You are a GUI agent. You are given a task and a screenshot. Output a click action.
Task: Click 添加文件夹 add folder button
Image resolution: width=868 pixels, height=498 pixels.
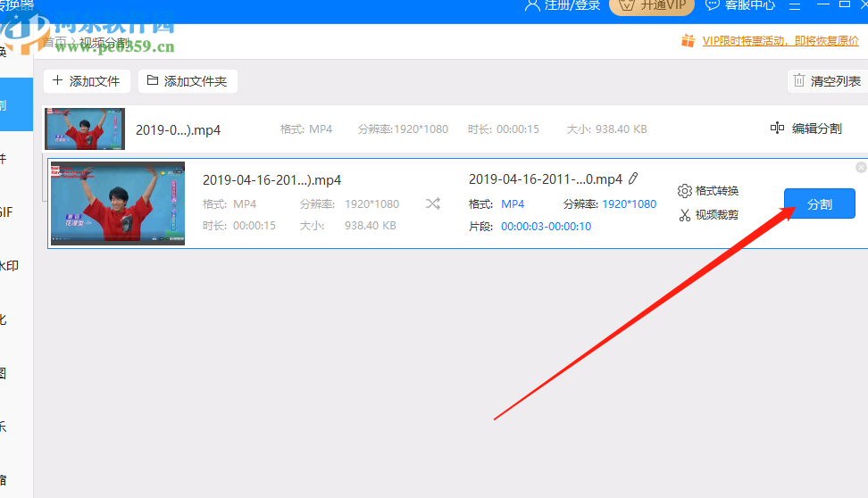tap(188, 81)
